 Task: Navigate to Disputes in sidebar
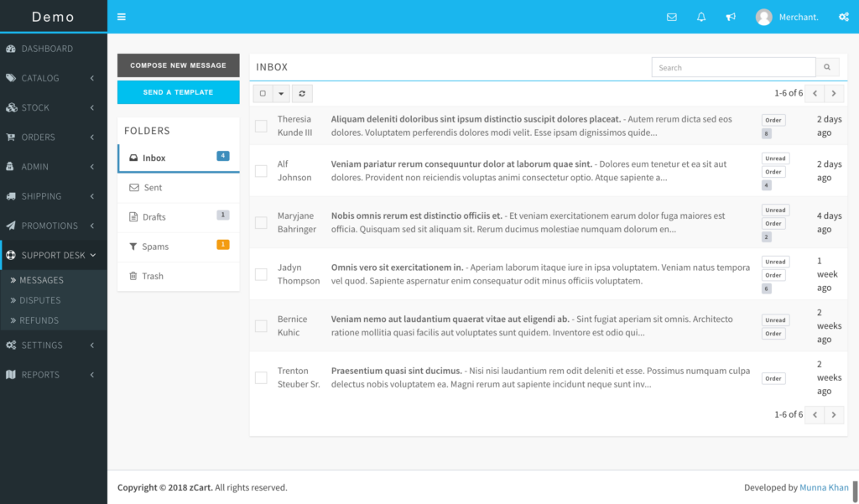40,300
